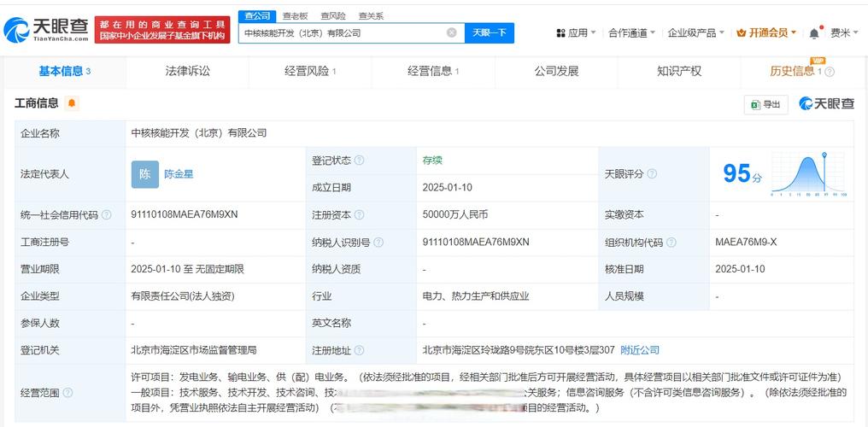Viewport: 868px width, 427px height.
Task: Switch to the 经营风险 tab
Action: point(310,72)
